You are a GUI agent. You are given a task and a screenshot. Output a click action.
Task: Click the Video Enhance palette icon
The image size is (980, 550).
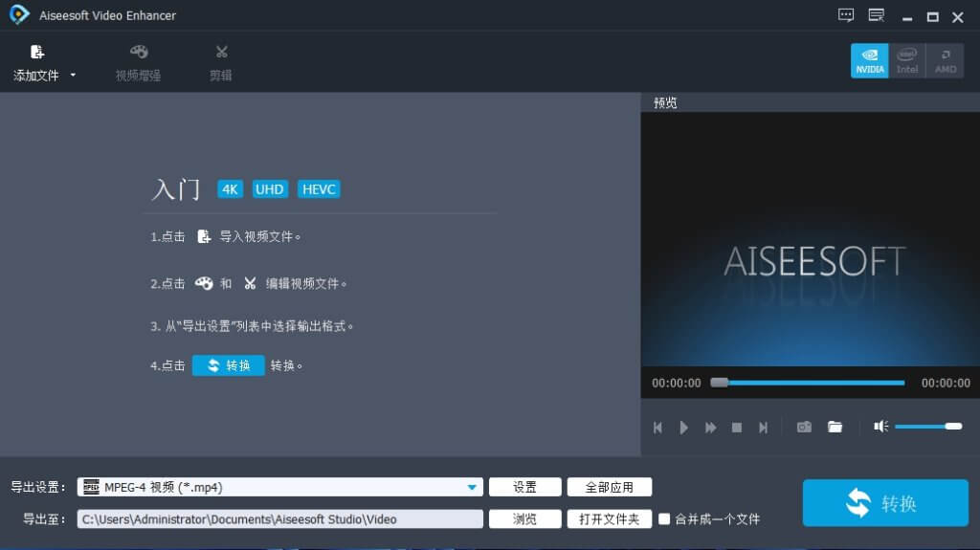point(139,53)
